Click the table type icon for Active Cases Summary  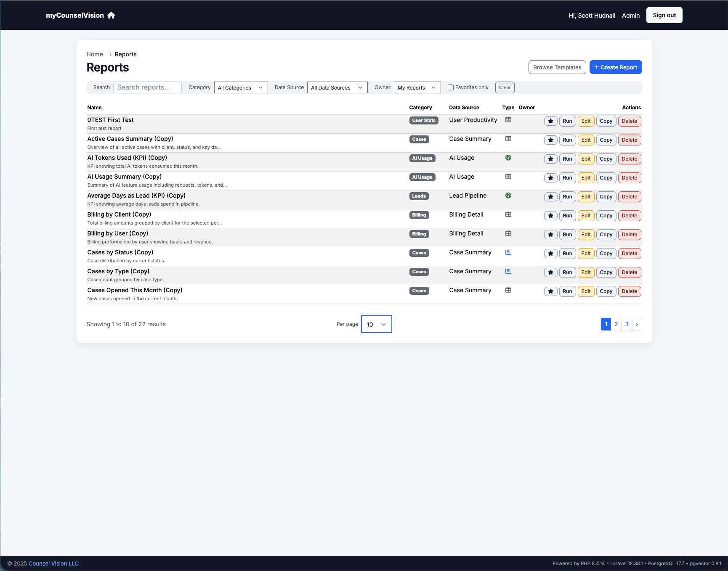pyautogui.click(x=508, y=138)
